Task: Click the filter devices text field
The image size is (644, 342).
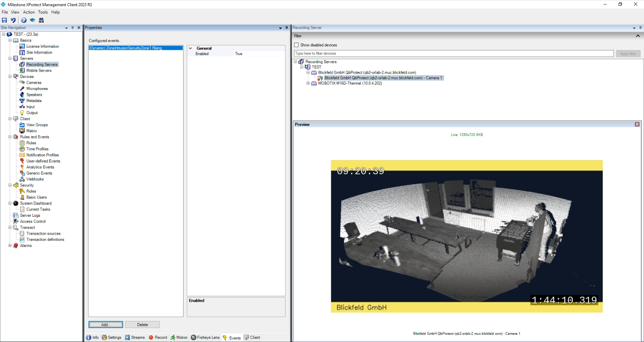Action: click(454, 54)
